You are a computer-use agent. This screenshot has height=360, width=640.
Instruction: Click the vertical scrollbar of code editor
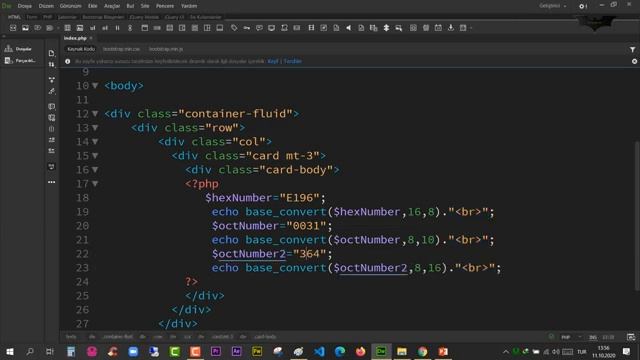[636, 216]
